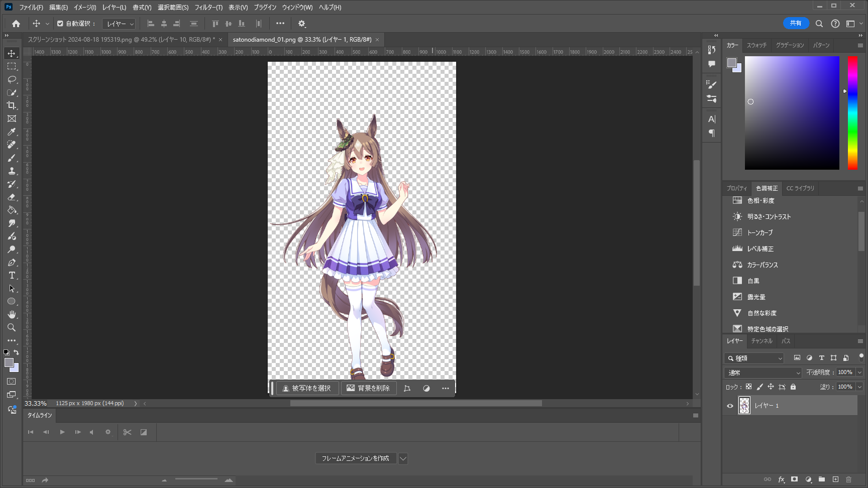The height and width of the screenshot is (488, 868).
Task: Switch to the プロパティ tab
Action: pyautogui.click(x=737, y=188)
